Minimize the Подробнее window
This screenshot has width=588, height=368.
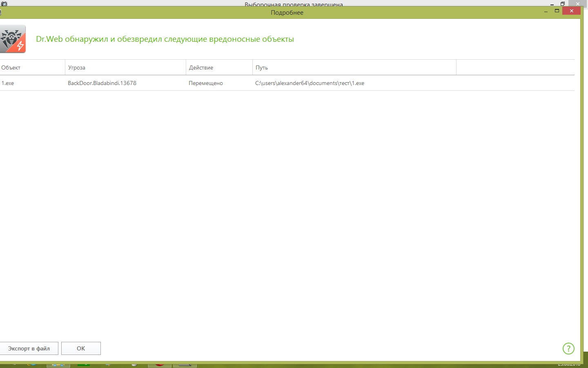tap(546, 11)
